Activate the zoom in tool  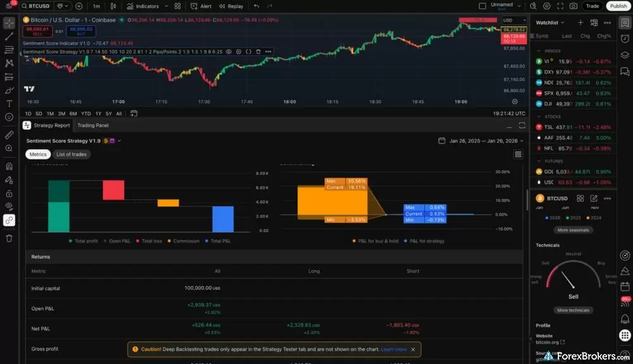[9, 149]
